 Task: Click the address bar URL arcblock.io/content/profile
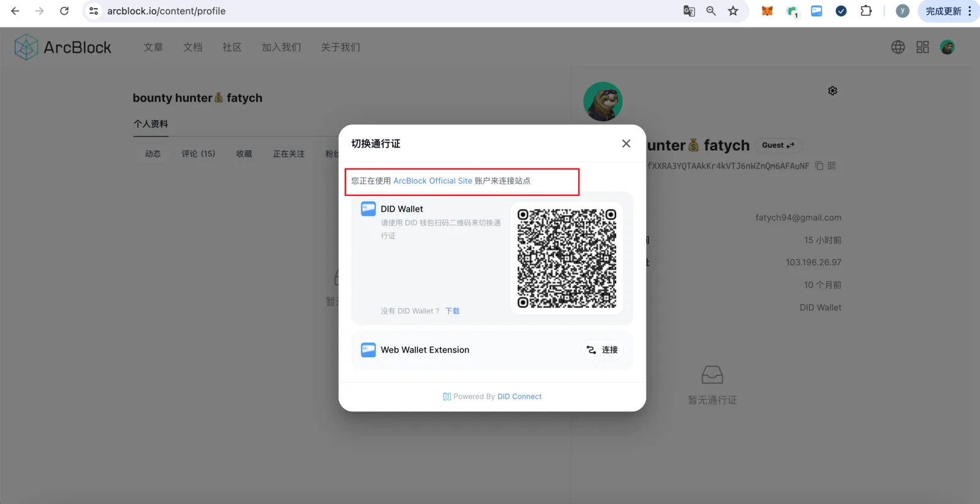tap(167, 11)
